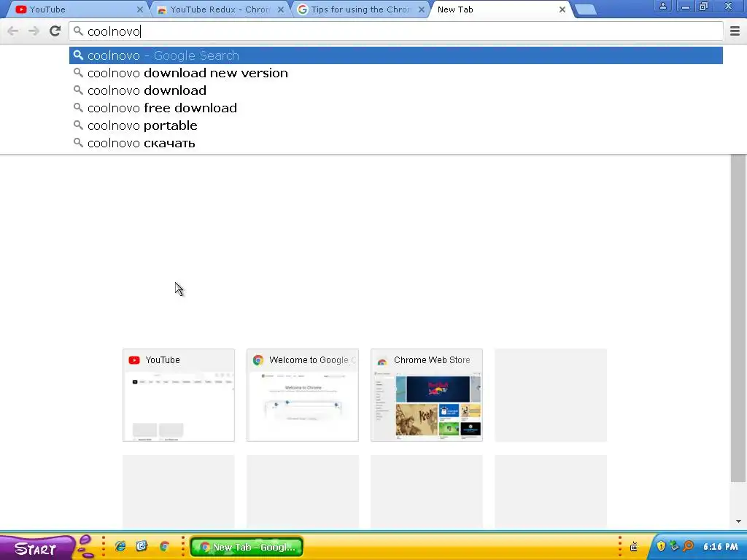Click the vertical page scrollbar thumb
The height and width of the screenshot is (560, 747).
pyautogui.click(x=738, y=318)
